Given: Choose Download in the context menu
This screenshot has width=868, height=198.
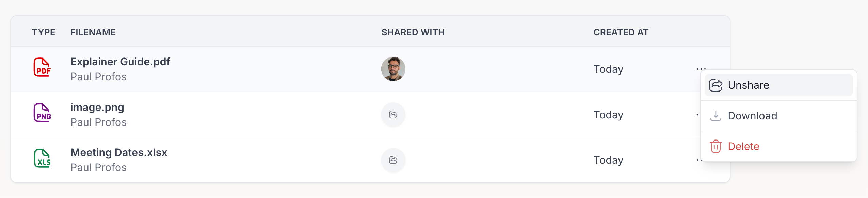Looking at the screenshot, I should coord(752,116).
